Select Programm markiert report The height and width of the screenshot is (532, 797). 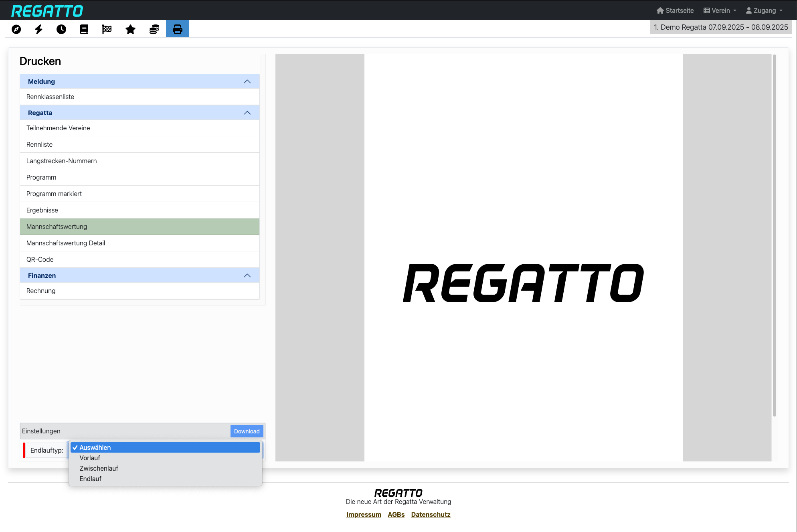pos(140,194)
